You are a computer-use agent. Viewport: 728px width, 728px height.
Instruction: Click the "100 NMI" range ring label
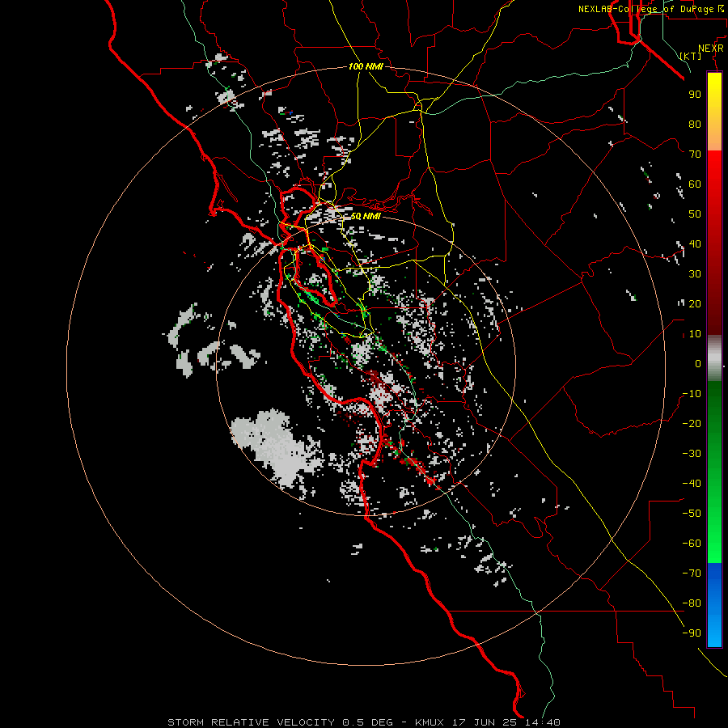click(366, 66)
